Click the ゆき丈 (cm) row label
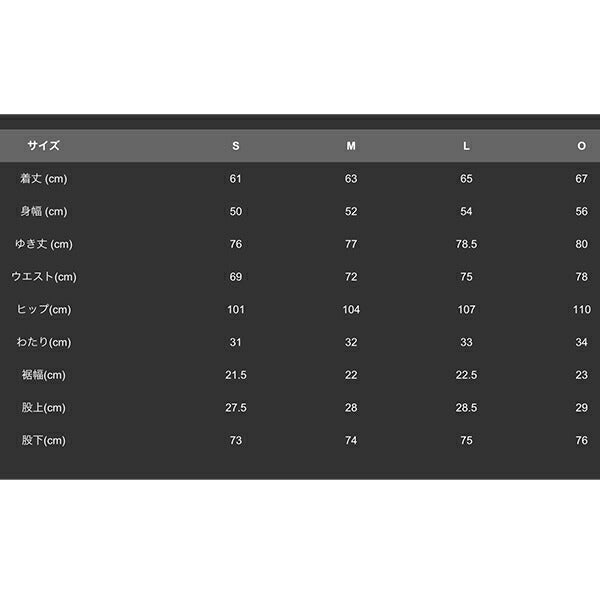Image resolution: width=600 pixels, height=600 pixels. tap(44, 244)
